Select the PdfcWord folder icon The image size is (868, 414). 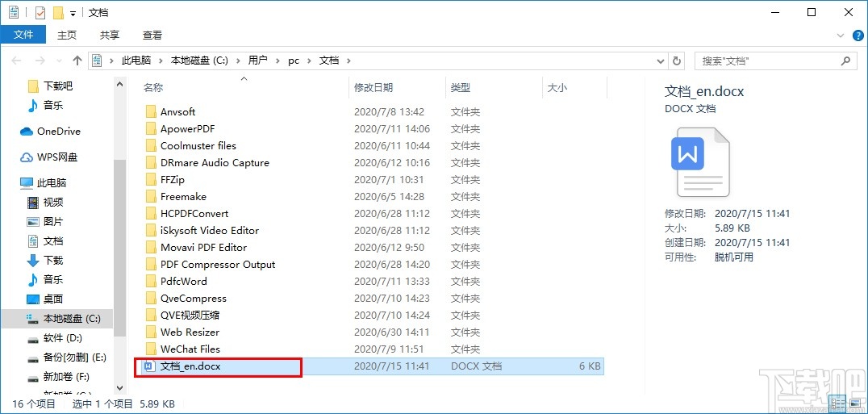(x=151, y=281)
